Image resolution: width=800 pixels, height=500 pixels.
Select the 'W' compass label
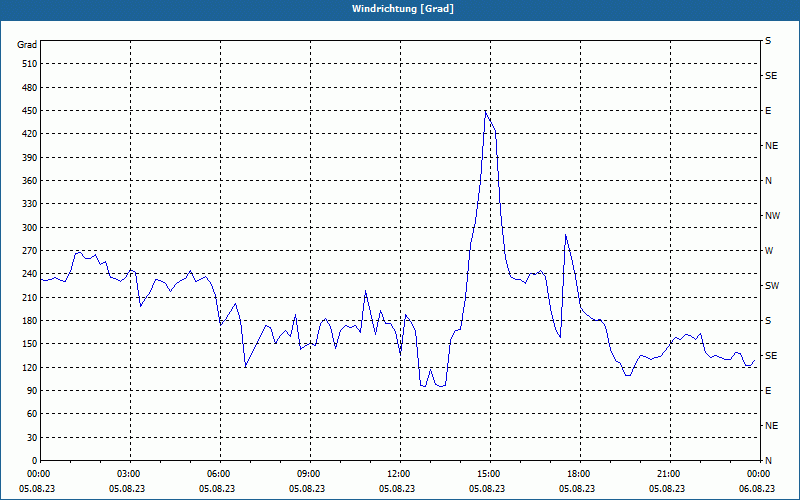click(x=769, y=251)
